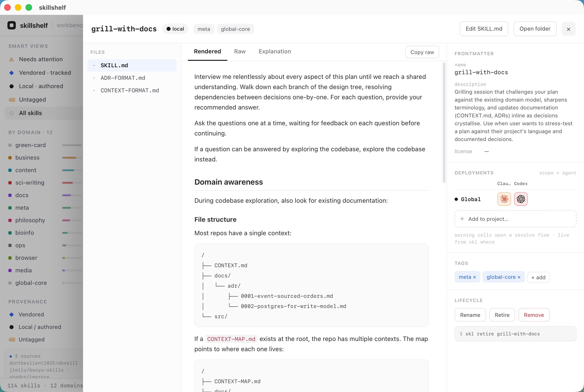This screenshot has height=392, width=584.
Task: Click the local badge in header
Action: point(175,29)
